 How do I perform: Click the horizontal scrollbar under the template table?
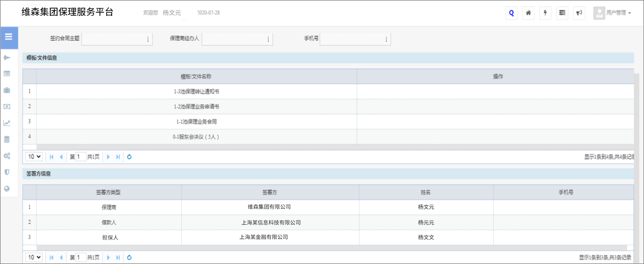coord(335,147)
